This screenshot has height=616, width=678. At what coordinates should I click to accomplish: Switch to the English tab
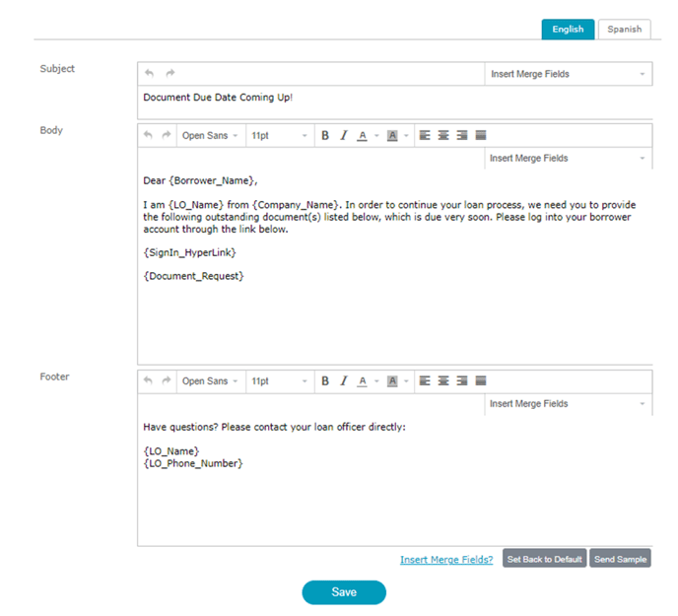(568, 30)
